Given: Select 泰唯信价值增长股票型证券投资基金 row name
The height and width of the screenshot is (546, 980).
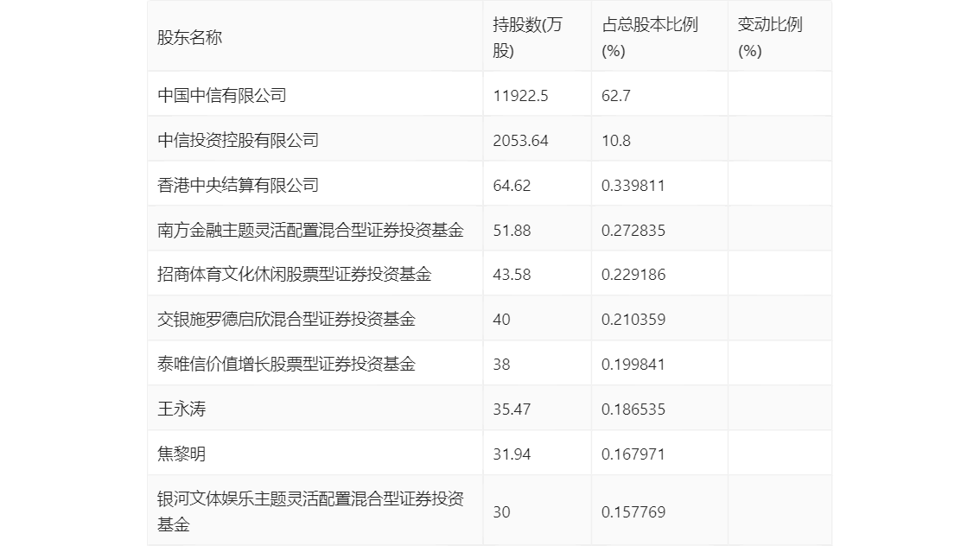Looking at the screenshot, I should pos(286,364).
